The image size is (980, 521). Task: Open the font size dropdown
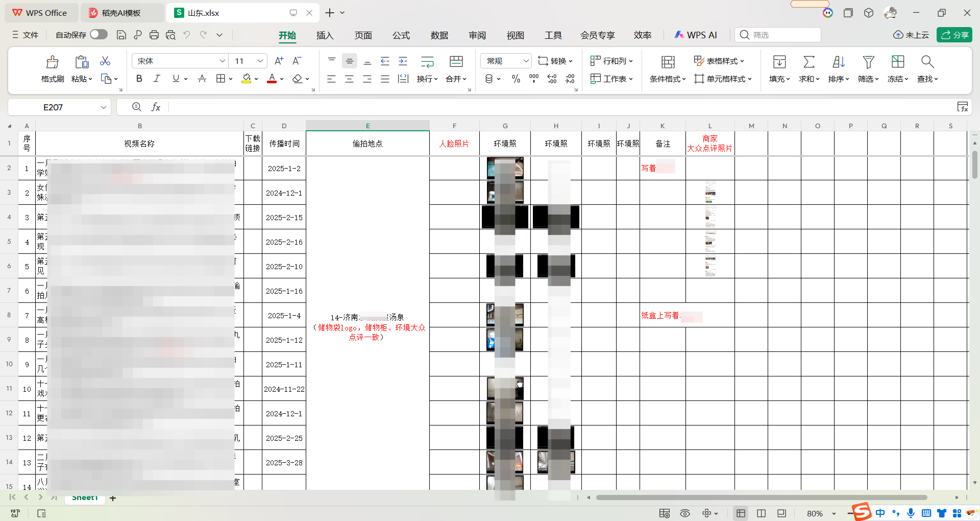pyautogui.click(x=260, y=61)
